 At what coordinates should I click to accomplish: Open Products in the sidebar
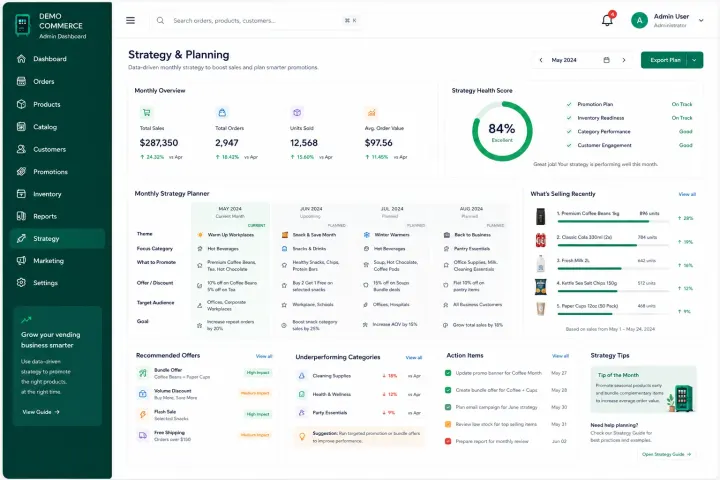57,104
